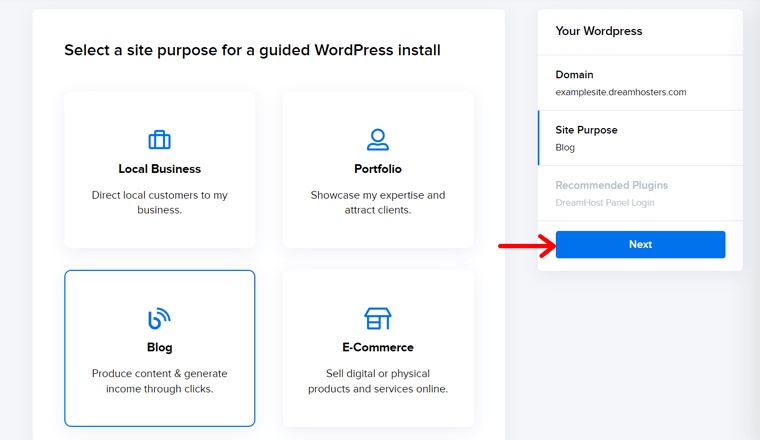Click 'Sell digital or physical products' description
This screenshot has width=760, height=440.
pos(378,381)
